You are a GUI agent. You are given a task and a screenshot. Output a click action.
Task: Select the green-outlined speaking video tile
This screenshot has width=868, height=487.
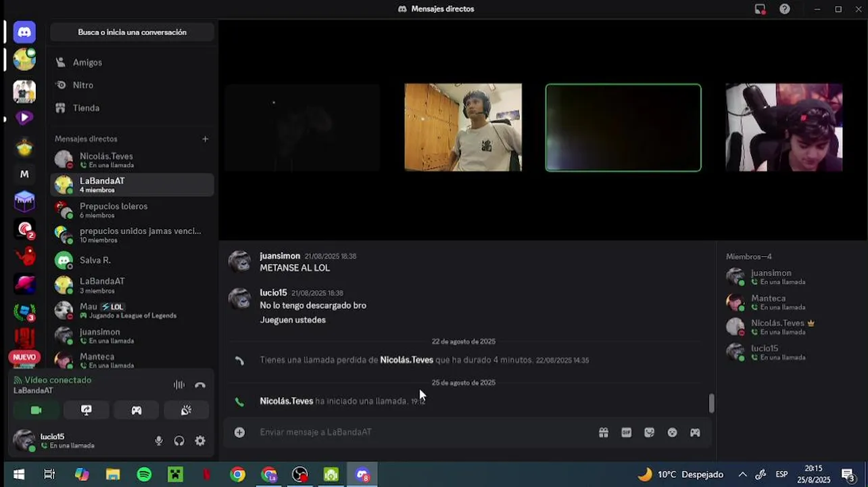coord(623,127)
